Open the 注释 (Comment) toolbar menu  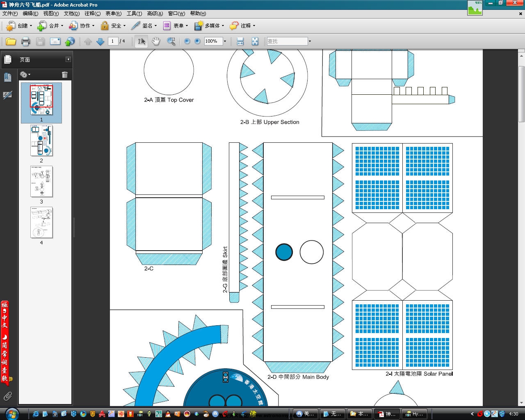242,26
